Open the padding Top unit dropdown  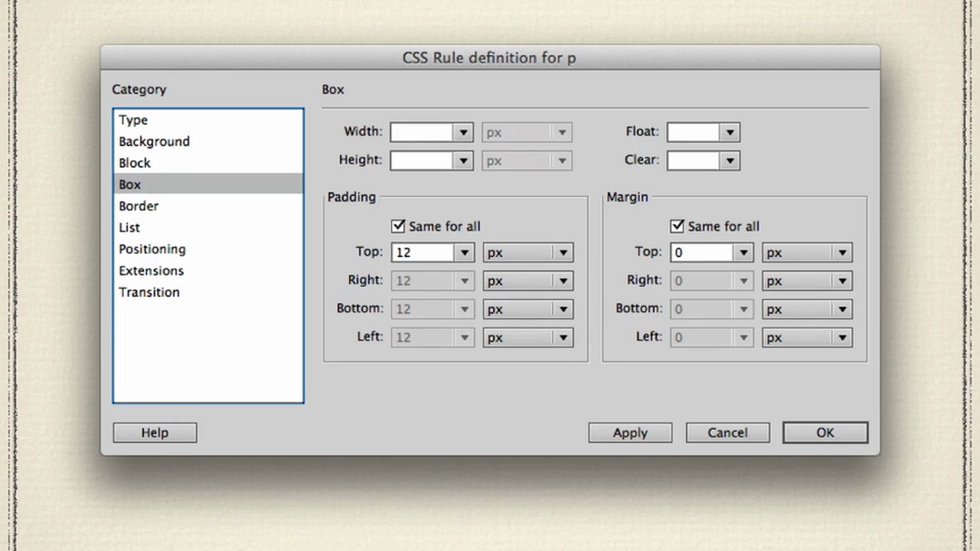click(562, 253)
